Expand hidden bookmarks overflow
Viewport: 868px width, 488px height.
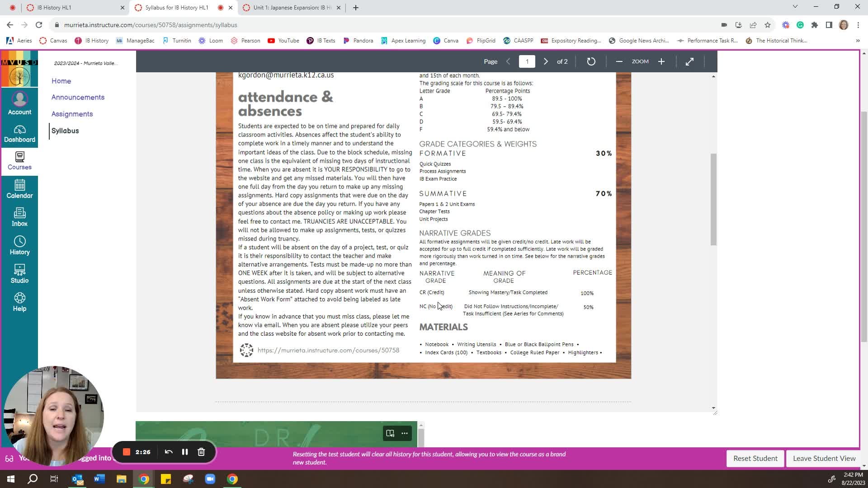(x=858, y=41)
